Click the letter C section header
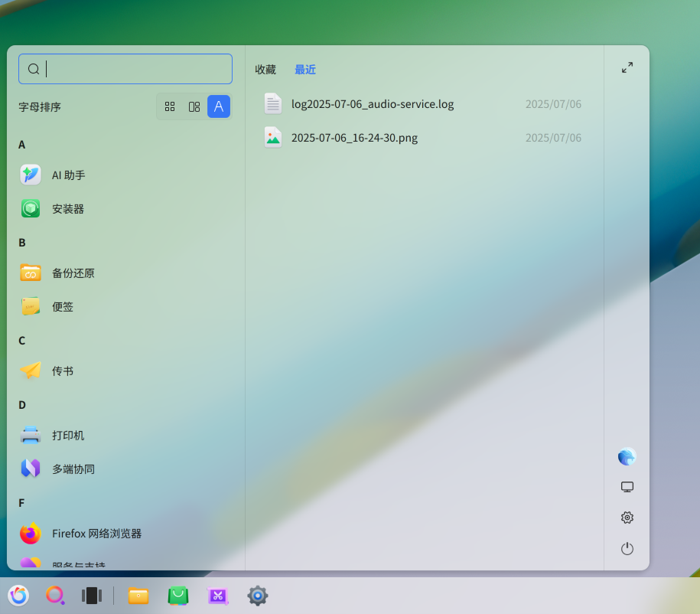Viewport: 700px width, 614px height. point(22,341)
